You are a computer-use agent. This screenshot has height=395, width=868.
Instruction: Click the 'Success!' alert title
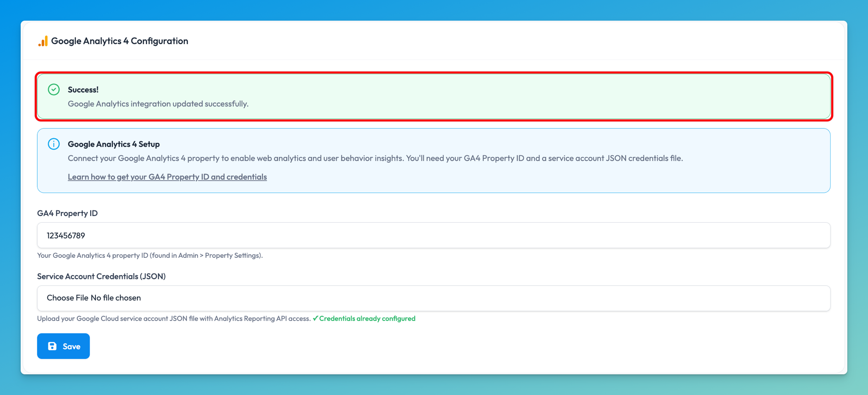[x=83, y=90]
